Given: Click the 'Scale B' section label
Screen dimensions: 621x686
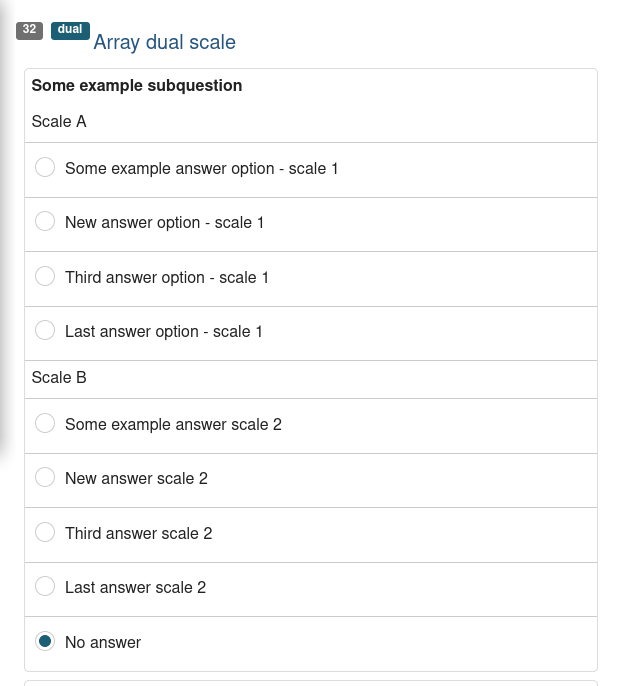Looking at the screenshot, I should (59, 377).
